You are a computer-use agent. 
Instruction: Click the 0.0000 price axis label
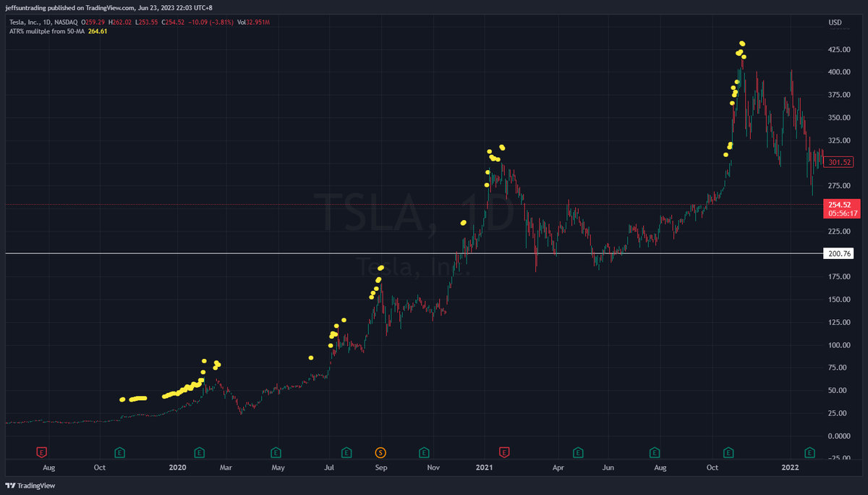pos(840,436)
